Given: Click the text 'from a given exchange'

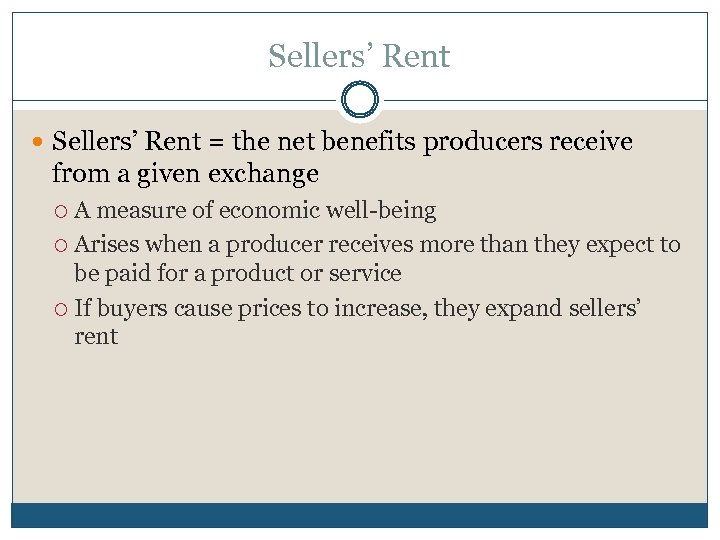Looking at the screenshot, I should [x=185, y=174].
